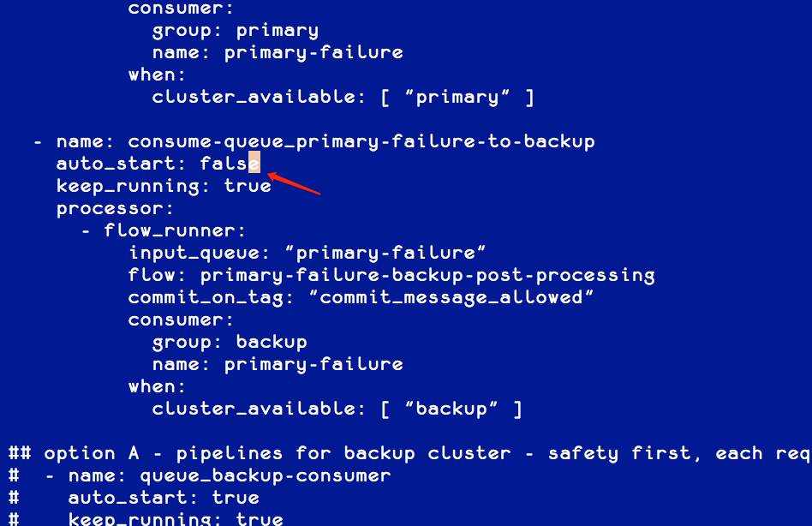
Task: Click the input_queue value "primary-failure"
Action: point(385,253)
